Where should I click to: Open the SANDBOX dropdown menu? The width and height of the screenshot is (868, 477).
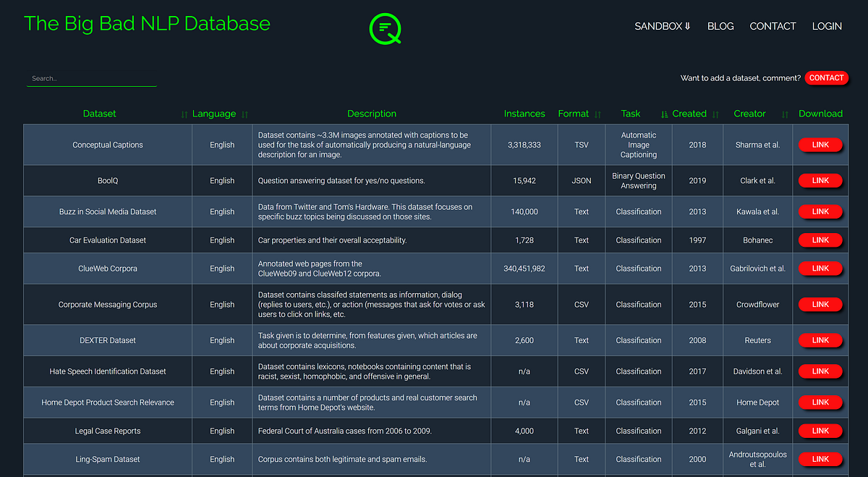click(x=662, y=26)
